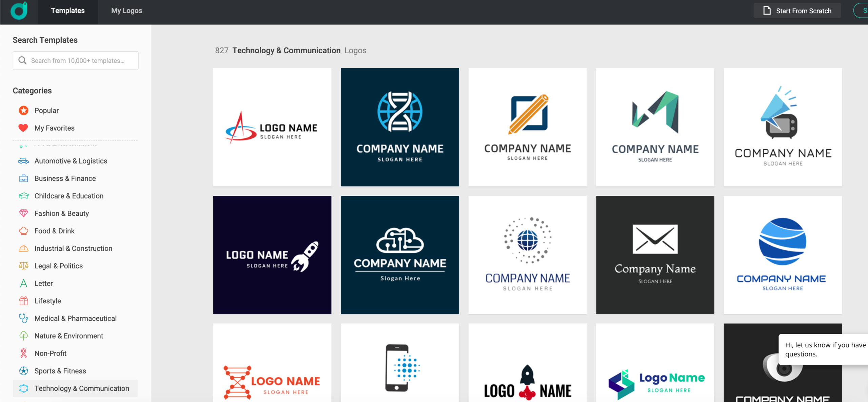Screen dimensions: 868x402
Task: Choose the envelope Company Name template
Action: coord(655,255)
